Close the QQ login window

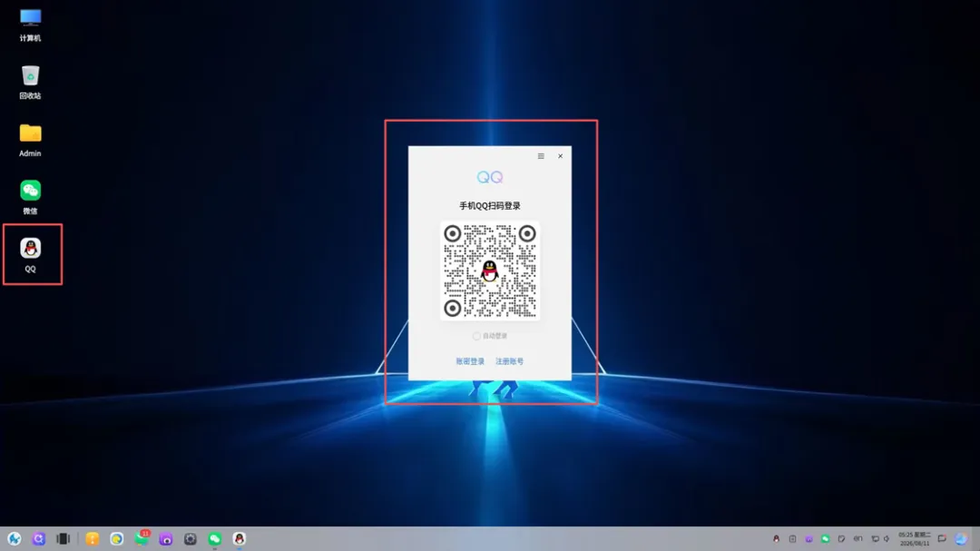[560, 156]
